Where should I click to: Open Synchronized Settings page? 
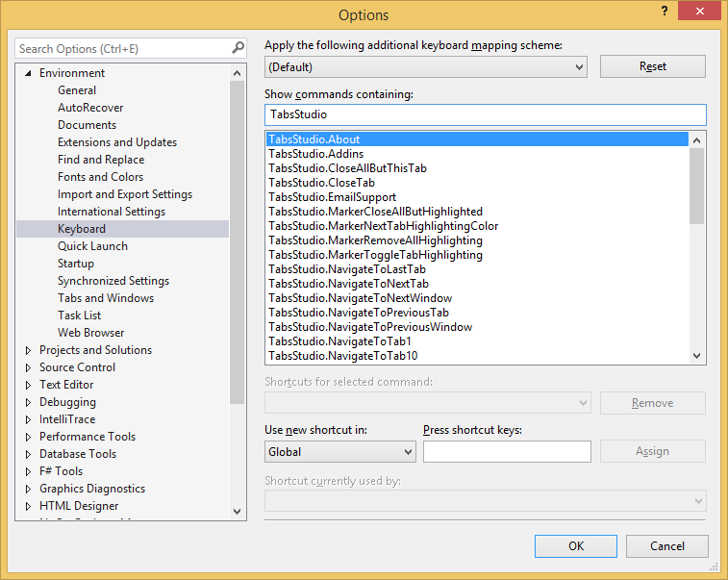tap(113, 281)
